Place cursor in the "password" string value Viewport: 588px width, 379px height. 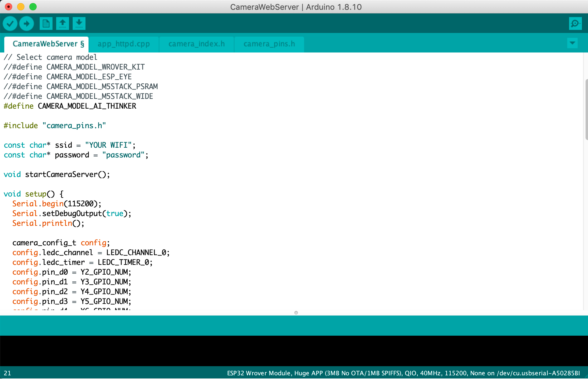pyautogui.click(x=123, y=155)
